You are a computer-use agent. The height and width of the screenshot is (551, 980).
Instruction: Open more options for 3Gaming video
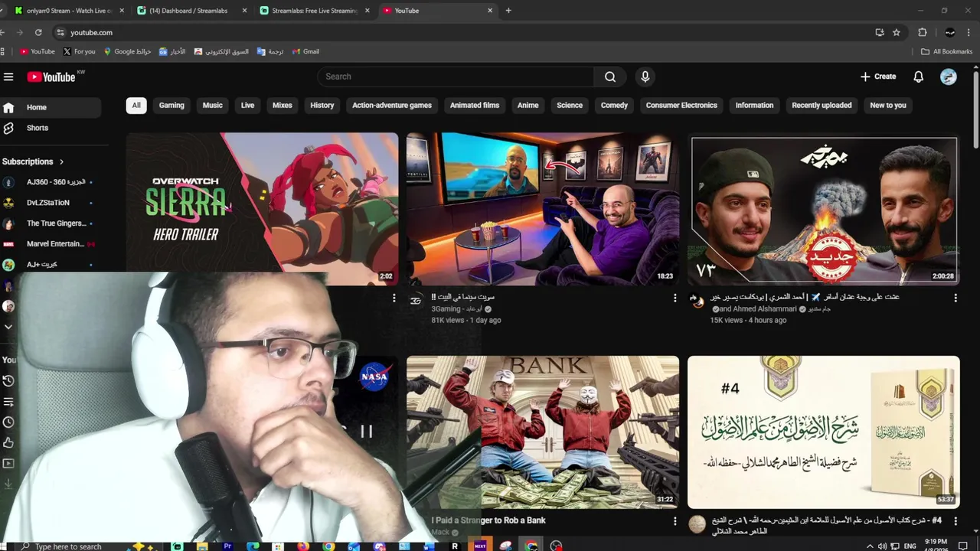click(675, 298)
